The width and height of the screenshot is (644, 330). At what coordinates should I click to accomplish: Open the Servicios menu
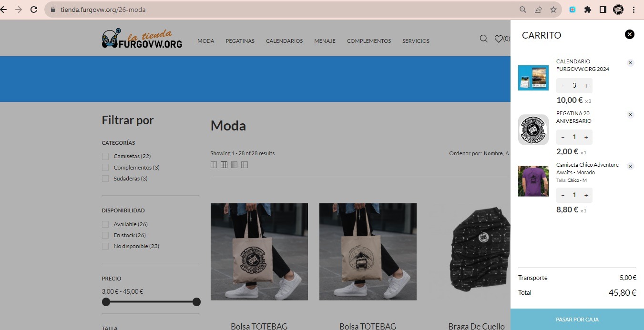click(x=416, y=41)
